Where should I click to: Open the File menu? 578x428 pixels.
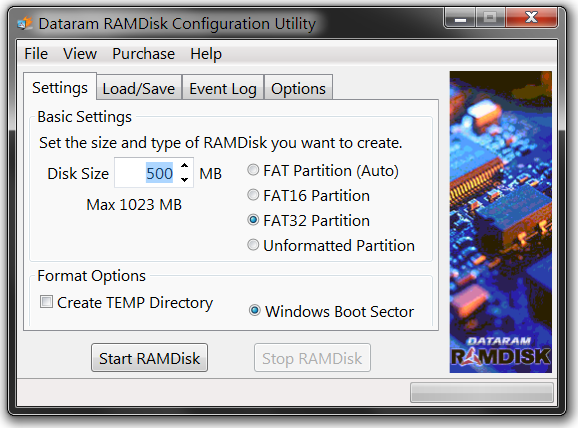point(36,54)
